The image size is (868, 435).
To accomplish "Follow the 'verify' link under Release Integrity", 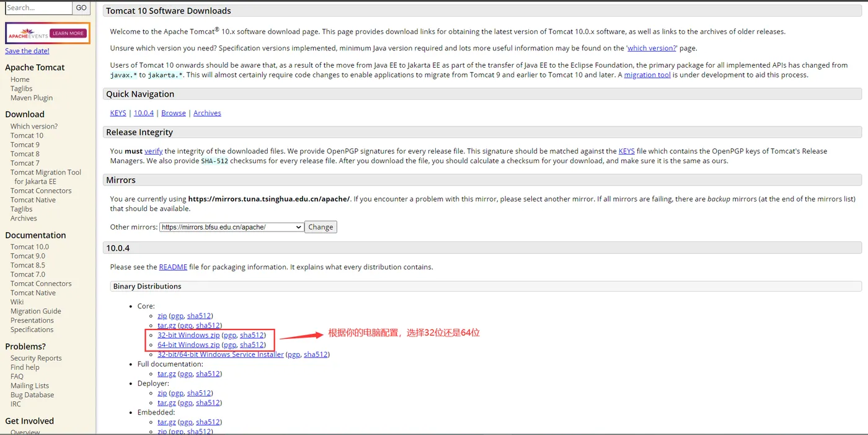I will tap(153, 151).
